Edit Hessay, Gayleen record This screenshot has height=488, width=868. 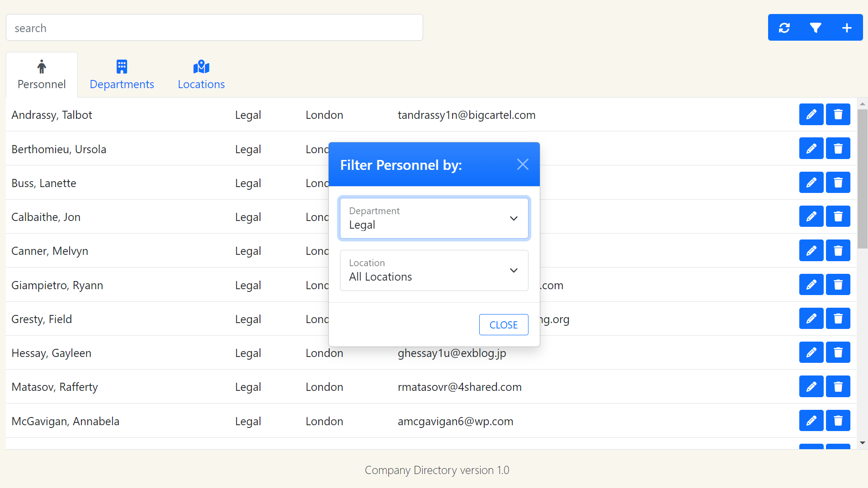pyautogui.click(x=811, y=352)
